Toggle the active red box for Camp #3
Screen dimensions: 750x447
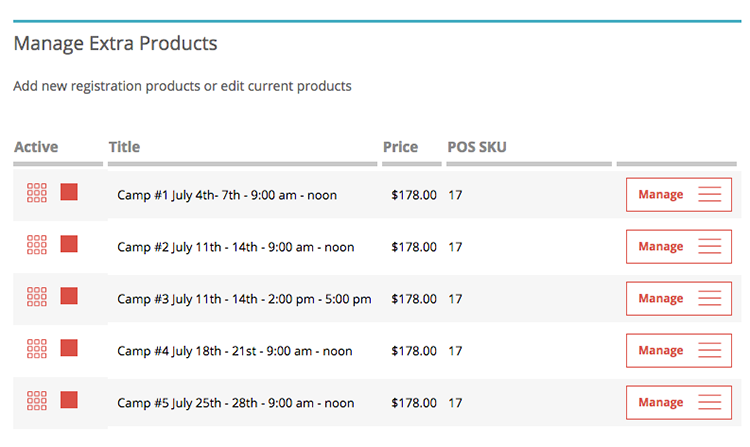pos(69,296)
